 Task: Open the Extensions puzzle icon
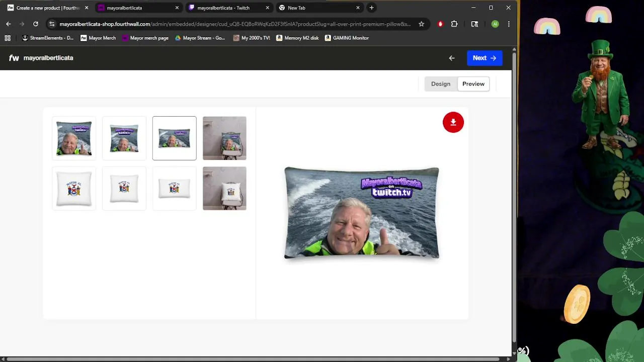coord(454,24)
